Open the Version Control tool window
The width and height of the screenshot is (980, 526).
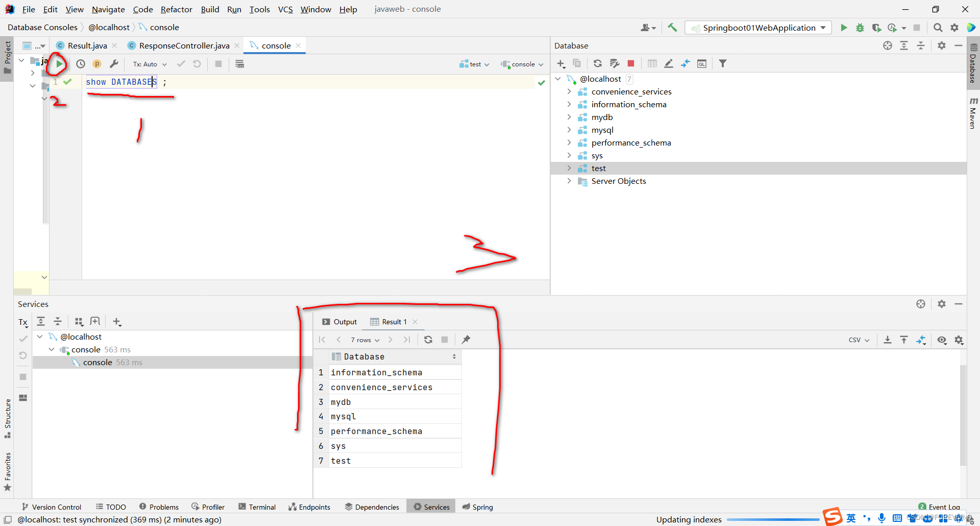pyautogui.click(x=52, y=507)
